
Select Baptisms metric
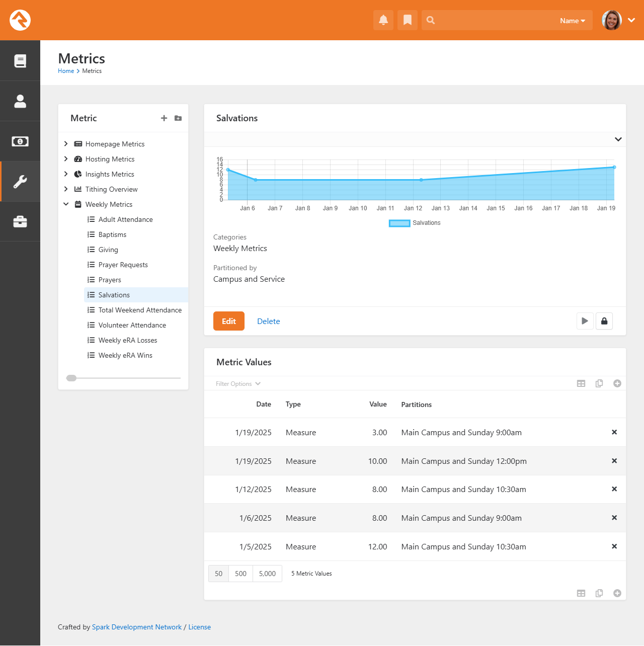[x=112, y=234]
